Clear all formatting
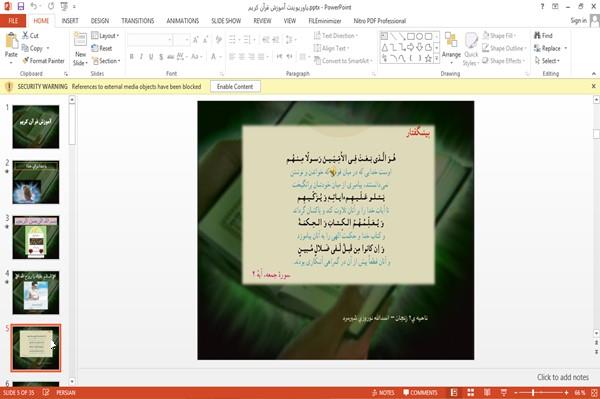 point(219,40)
